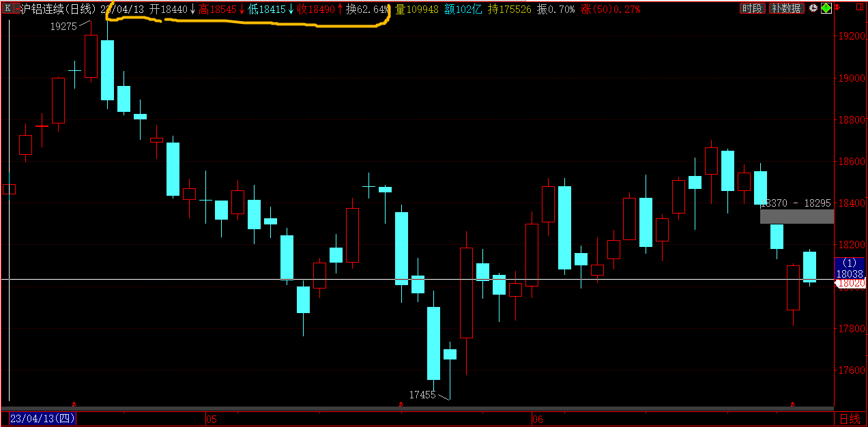Click the 18020 current price marker

(850, 283)
